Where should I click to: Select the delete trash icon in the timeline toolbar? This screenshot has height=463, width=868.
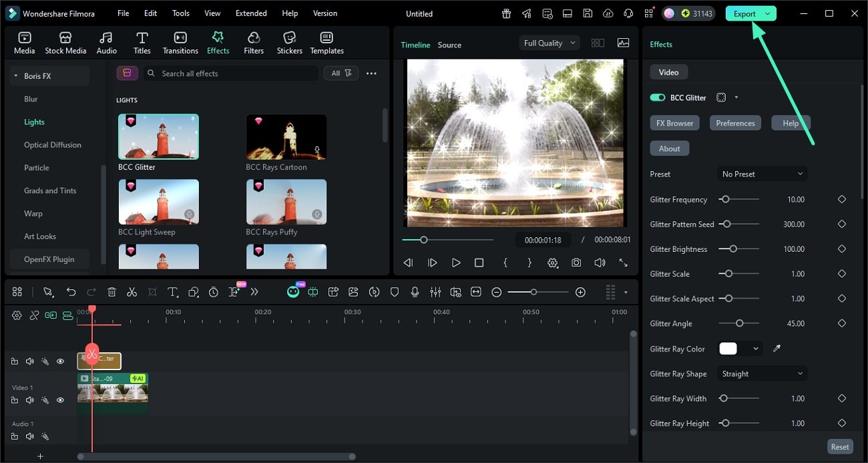(112, 292)
